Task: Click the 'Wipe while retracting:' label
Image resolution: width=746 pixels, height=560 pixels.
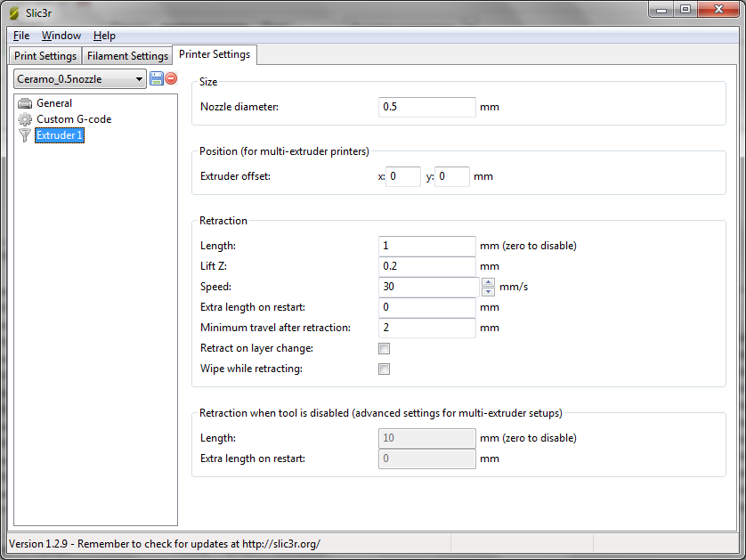Action: click(x=251, y=369)
